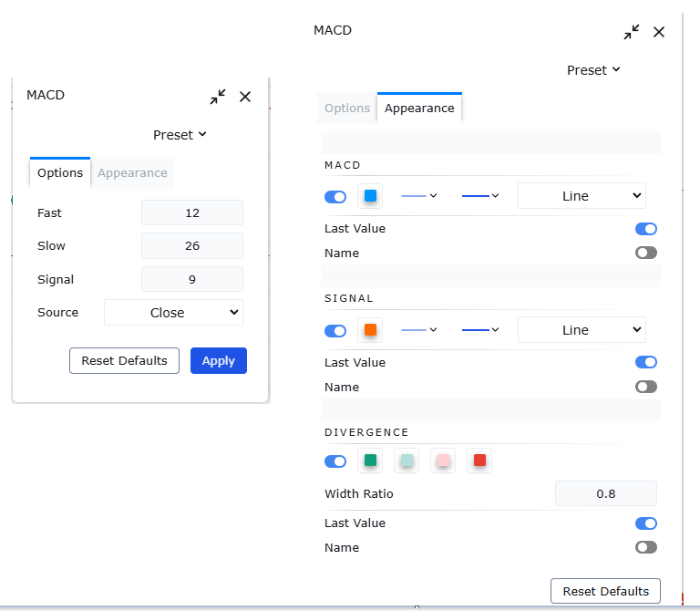Image resolution: width=700 pixels, height=611 pixels.
Task: Open the Source dropdown showing Close
Action: (x=173, y=313)
